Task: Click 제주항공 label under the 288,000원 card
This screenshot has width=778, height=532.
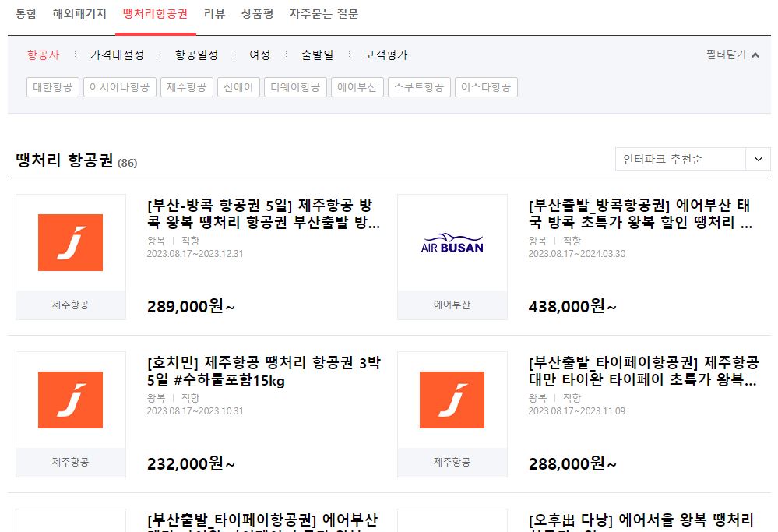Action: pos(452,462)
